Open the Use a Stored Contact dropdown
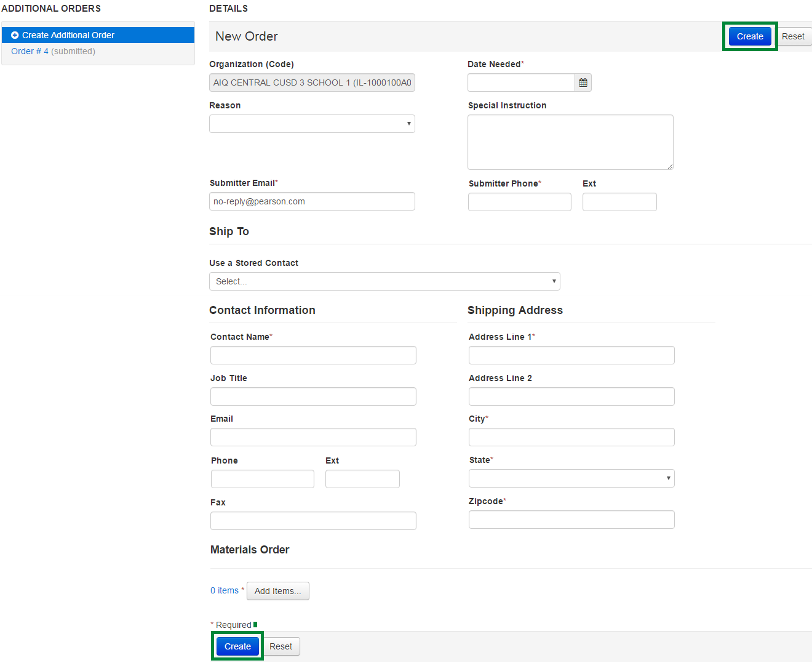 tap(384, 281)
